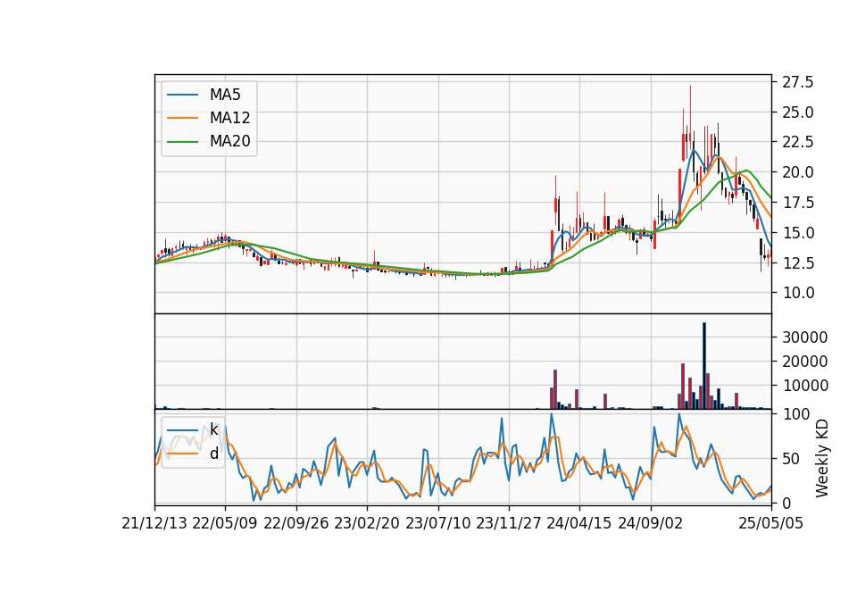The image size is (857, 616).
Task: Click the MA5 legend label
Action: point(225,95)
